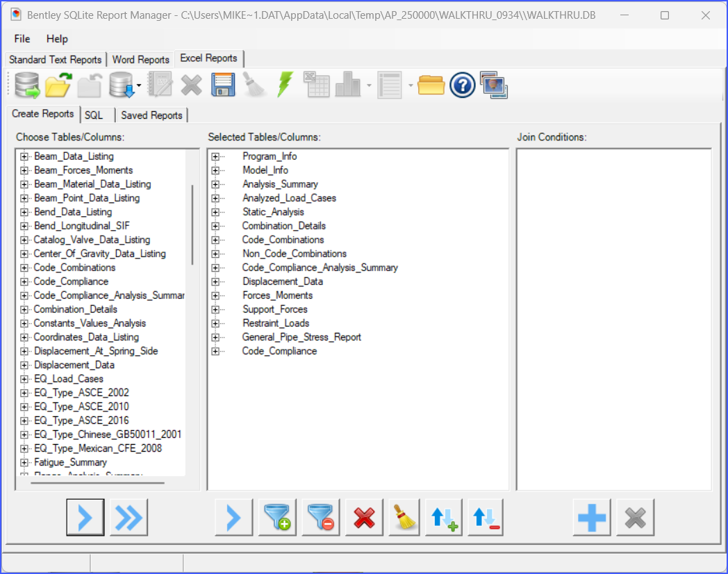Save report with floppy disk icon

pos(223,85)
